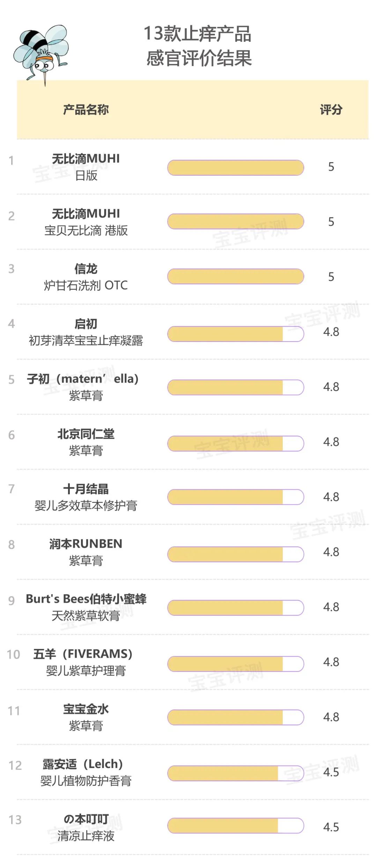
Task: Select 信龙 炉甘石洗剂 OTC product
Action: 86,277
